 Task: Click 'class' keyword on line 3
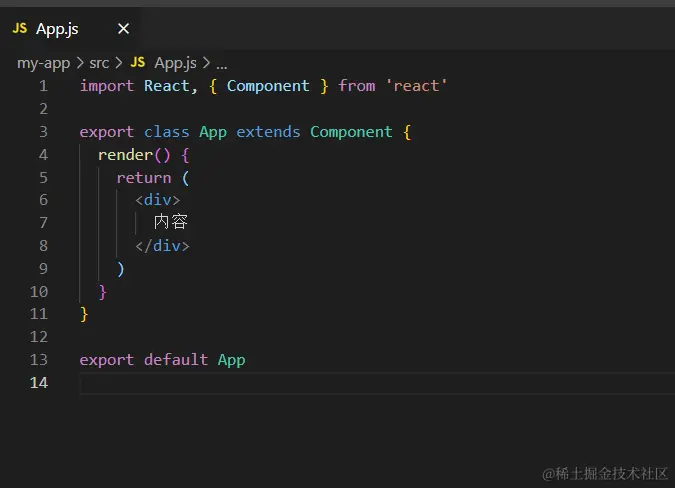[167, 132]
